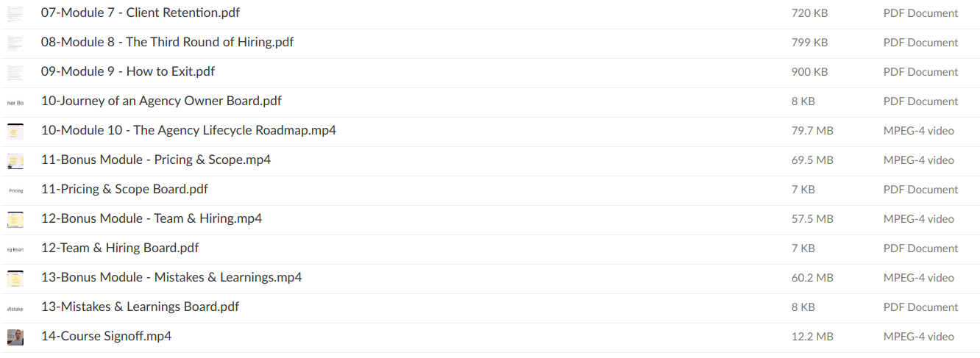Click video thumbnail of 11-Bonus Module Pricing & Scope
This screenshot has width=980, height=358.
pos(15,160)
